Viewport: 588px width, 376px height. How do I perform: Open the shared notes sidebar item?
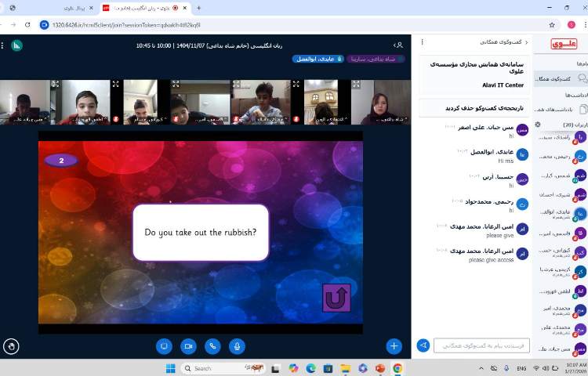pos(561,110)
